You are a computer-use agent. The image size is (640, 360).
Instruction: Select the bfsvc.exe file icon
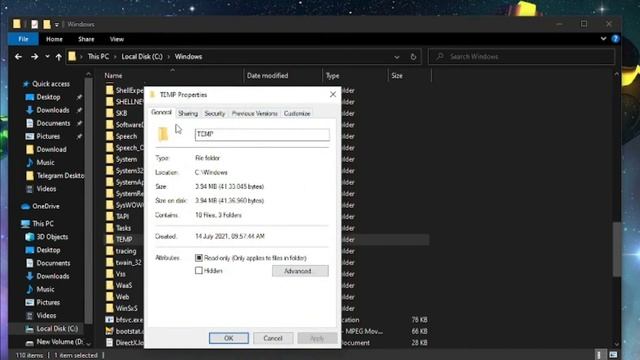click(x=109, y=320)
